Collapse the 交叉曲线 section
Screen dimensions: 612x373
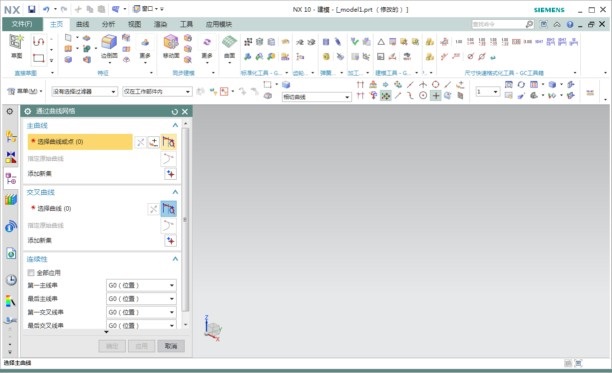point(175,192)
